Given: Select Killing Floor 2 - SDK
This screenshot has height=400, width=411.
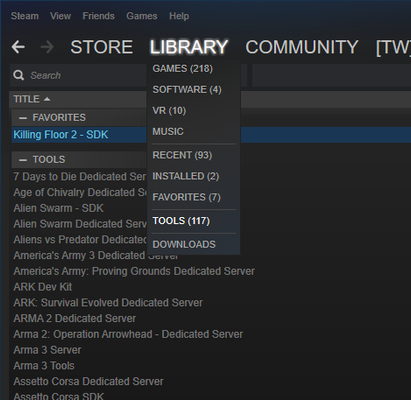Looking at the screenshot, I should (x=61, y=135).
